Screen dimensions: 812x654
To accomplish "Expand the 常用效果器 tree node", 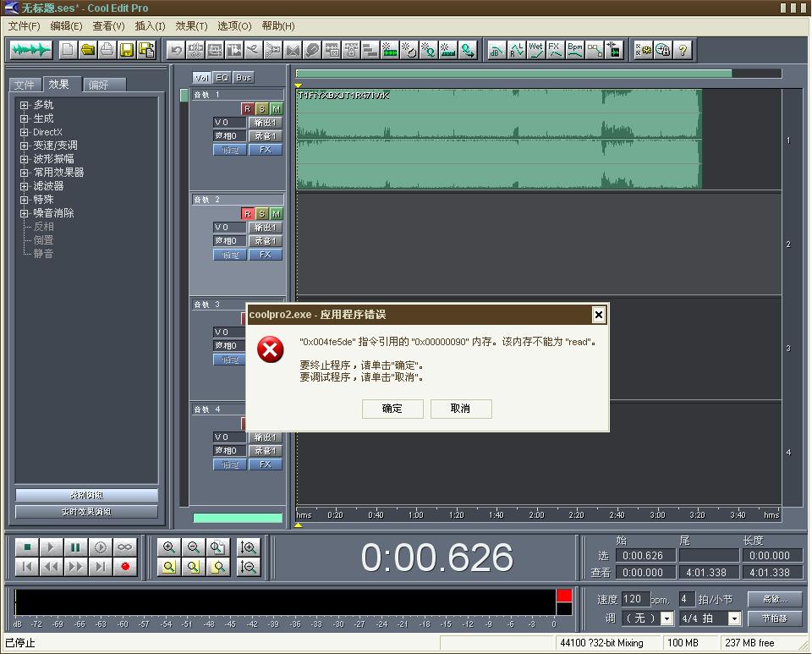I will point(24,173).
